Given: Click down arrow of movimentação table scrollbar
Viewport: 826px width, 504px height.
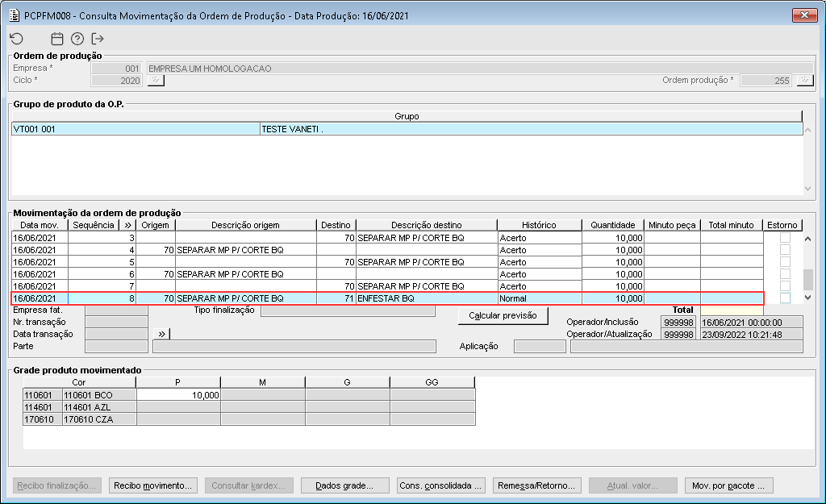Looking at the screenshot, I should click(x=808, y=298).
